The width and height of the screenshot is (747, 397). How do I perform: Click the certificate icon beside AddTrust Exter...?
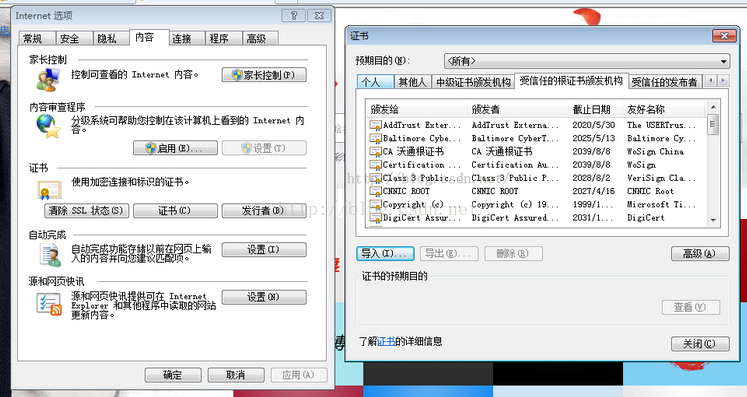(375, 125)
